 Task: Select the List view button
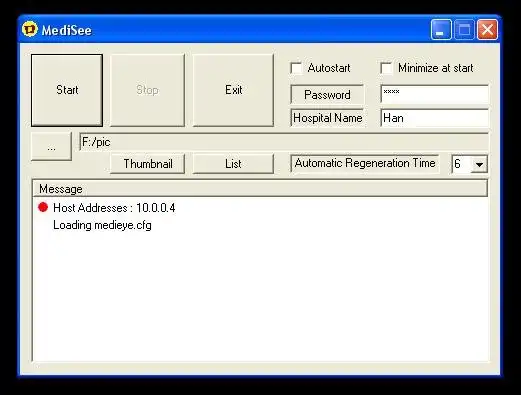point(233,164)
